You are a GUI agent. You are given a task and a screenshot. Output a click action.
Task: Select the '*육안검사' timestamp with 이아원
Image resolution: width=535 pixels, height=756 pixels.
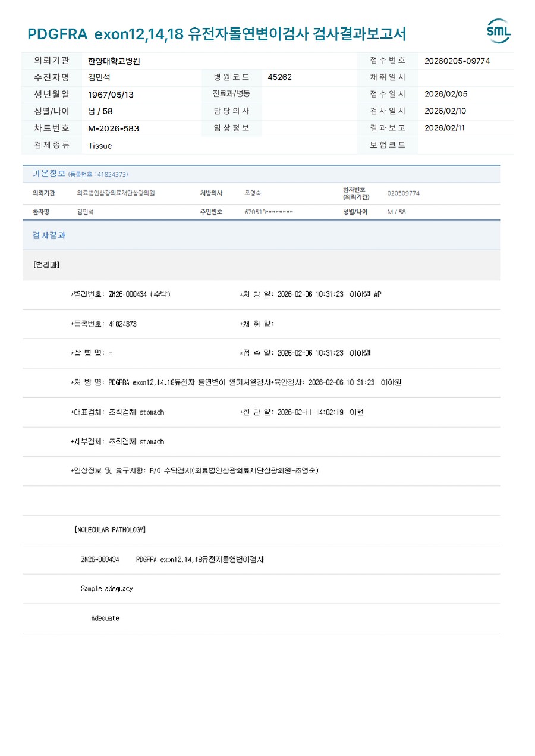point(336,382)
